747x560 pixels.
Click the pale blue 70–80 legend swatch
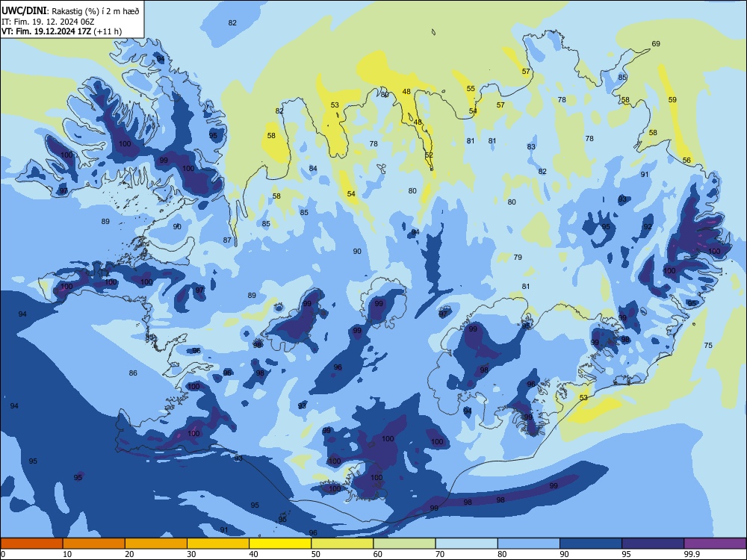click(x=467, y=544)
